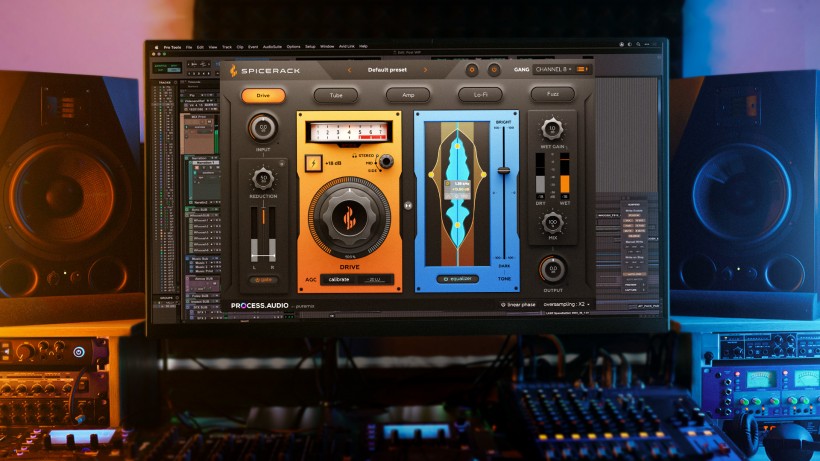Click the Bright/Dark tone slider handle
820x461 pixels.
coord(504,171)
